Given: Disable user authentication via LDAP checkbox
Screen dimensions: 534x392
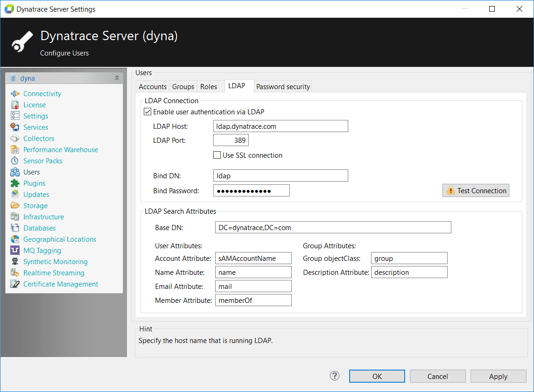Looking at the screenshot, I should [x=148, y=112].
